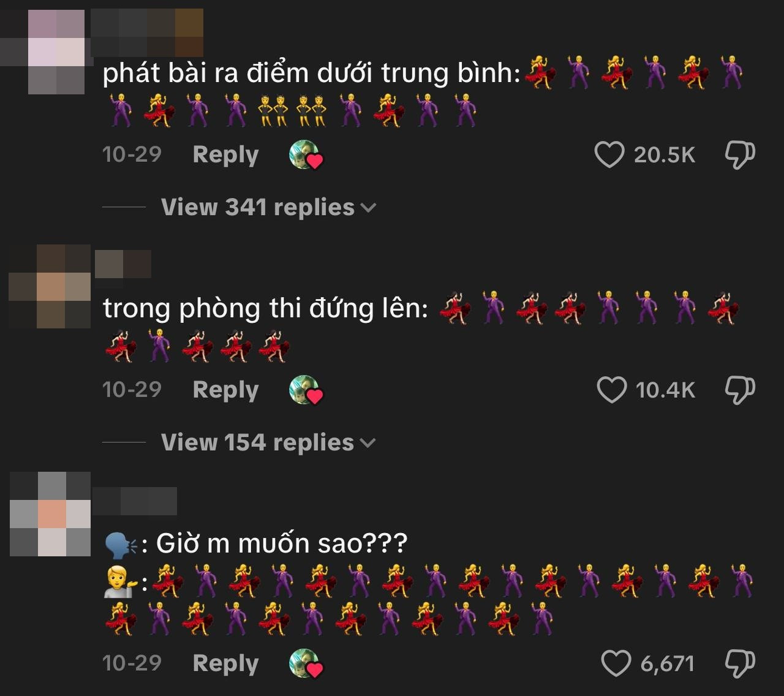
Task: Open second commenter's profile picture
Action: (x=50, y=286)
